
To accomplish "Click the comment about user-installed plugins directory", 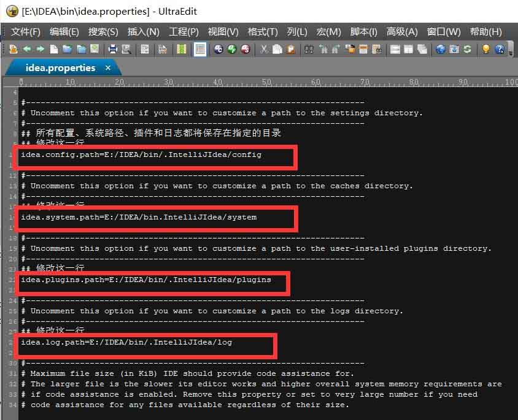I will point(256,248).
